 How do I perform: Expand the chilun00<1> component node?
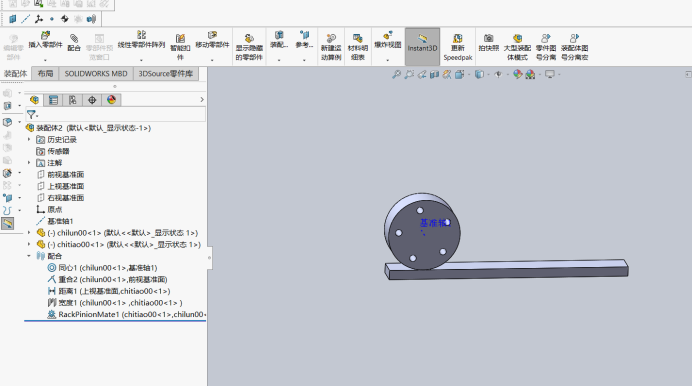point(29,233)
